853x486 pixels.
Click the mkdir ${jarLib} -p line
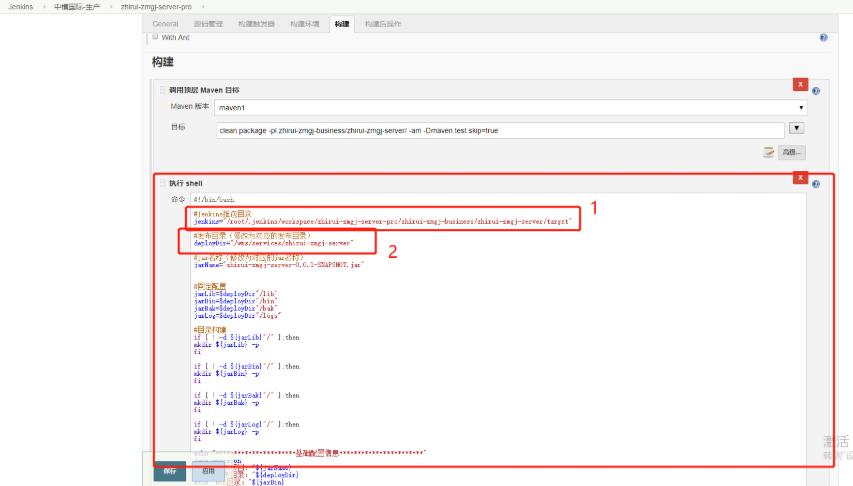coord(226,344)
